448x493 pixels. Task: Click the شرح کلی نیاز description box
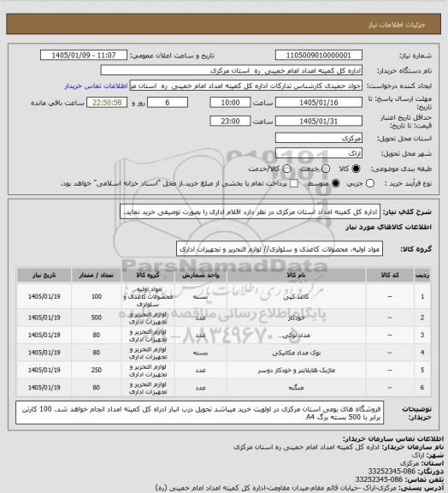(x=250, y=212)
